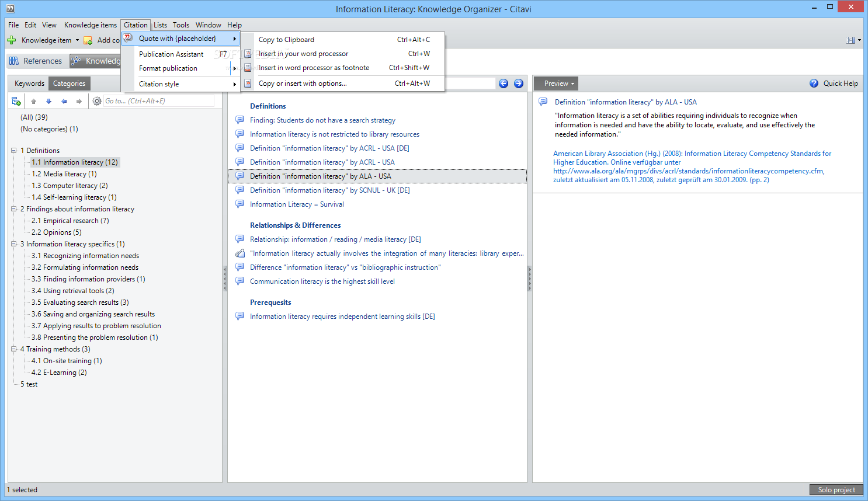Click the Quick Help link
This screenshot has height=501, width=868.
click(841, 83)
